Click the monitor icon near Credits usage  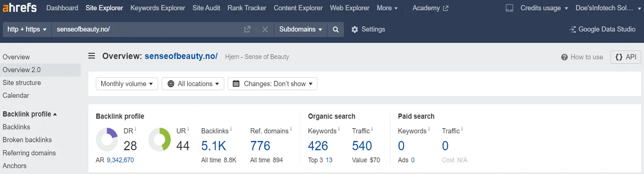click(510, 8)
